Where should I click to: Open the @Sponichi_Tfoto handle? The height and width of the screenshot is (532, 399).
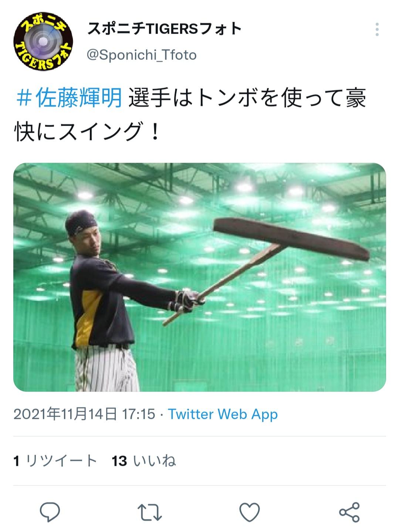point(142,55)
